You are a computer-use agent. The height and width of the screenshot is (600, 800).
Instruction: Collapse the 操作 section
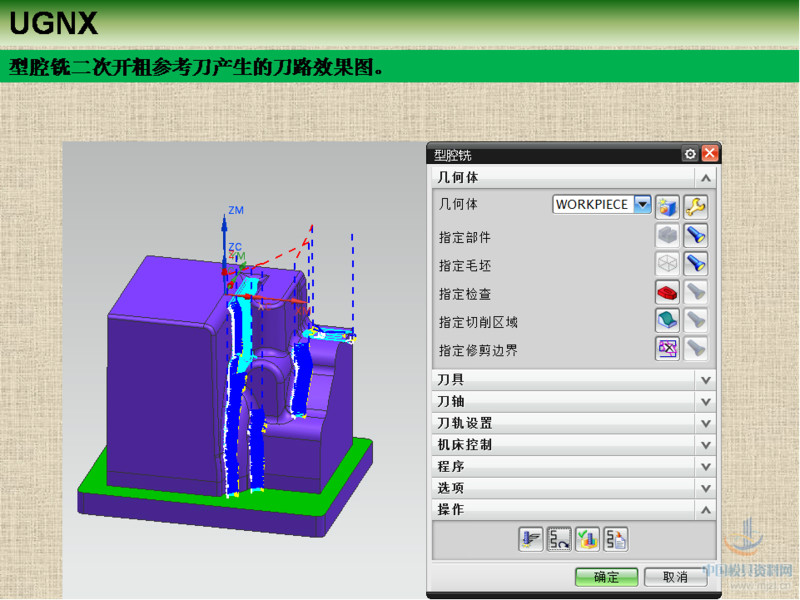click(x=706, y=510)
